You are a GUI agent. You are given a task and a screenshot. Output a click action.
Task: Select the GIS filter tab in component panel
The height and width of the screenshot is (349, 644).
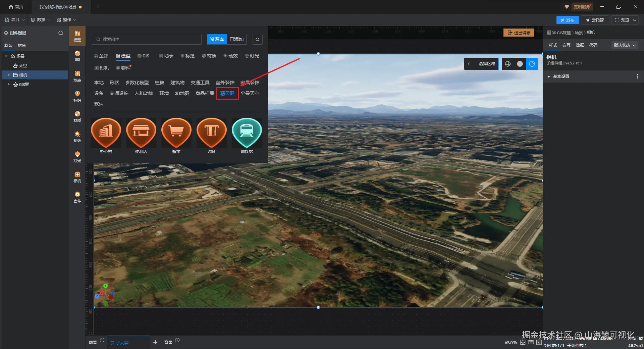(x=143, y=56)
